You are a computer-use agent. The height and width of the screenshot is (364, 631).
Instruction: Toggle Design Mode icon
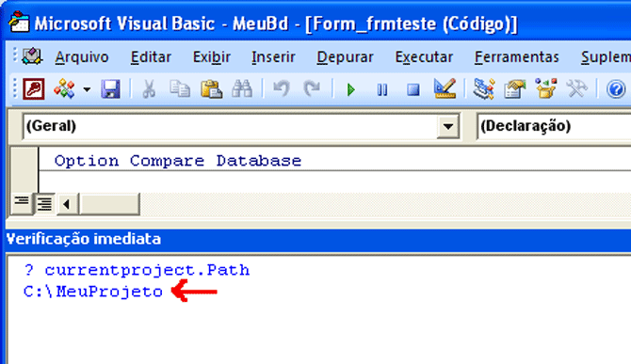(445, 88)
